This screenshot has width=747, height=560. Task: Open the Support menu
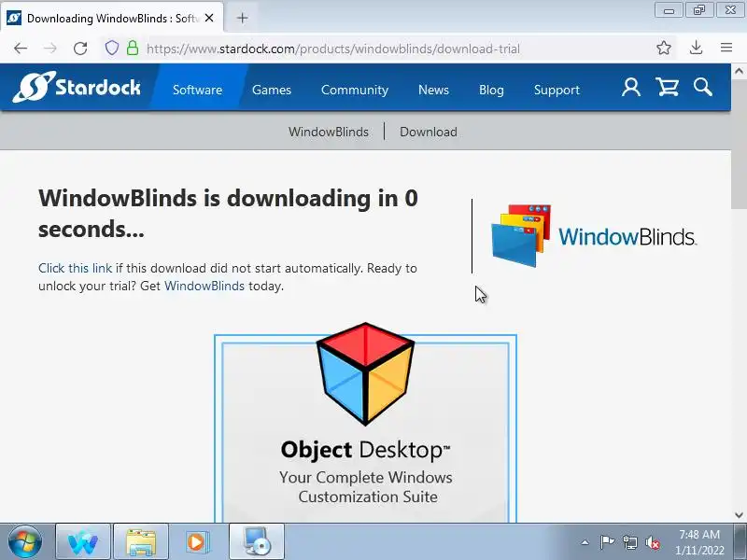(557, 90)
